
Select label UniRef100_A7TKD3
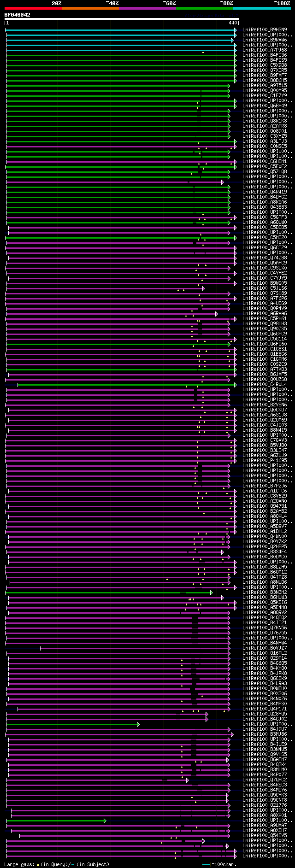pyautogui.click(x=265, y=369)
